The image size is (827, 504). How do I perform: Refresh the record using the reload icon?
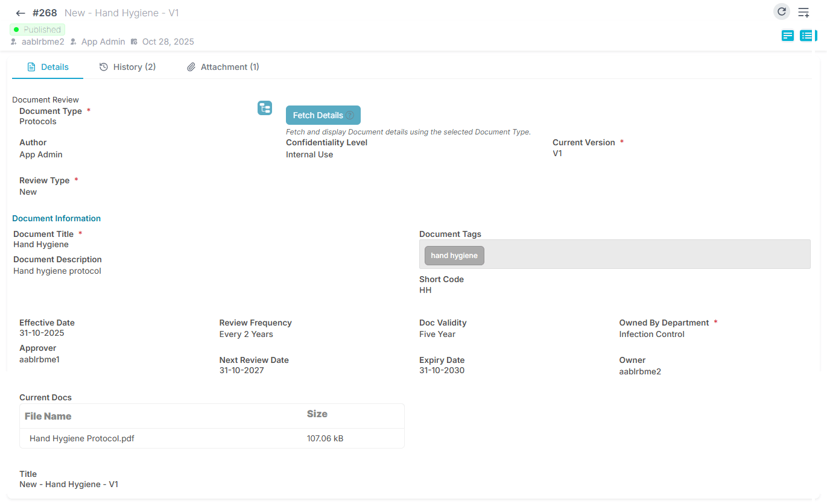click(781, 11)
